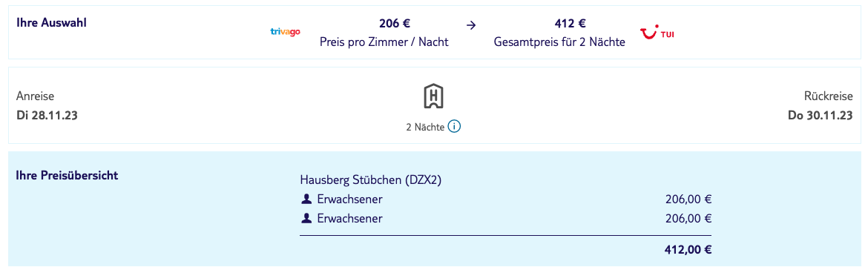Click the trivago logo
This screenshot has height=267, width=868.
tap(285, 32)
